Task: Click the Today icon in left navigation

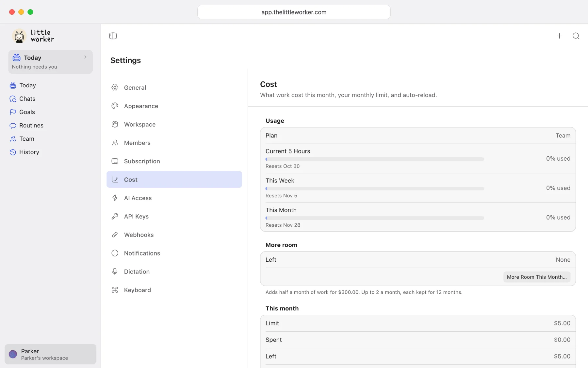Action: 13,85
